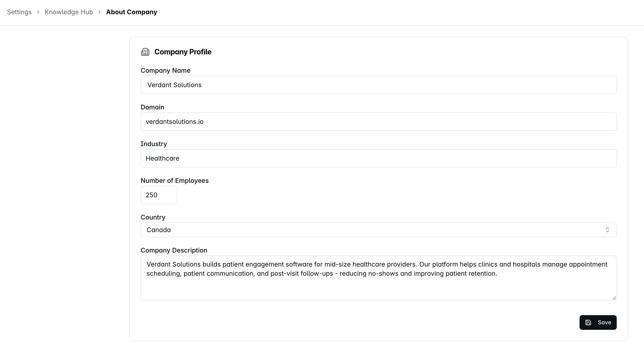Open the Country dropdown showing Canada
This screenshot has width=644, height=350.
coord(378,230)
